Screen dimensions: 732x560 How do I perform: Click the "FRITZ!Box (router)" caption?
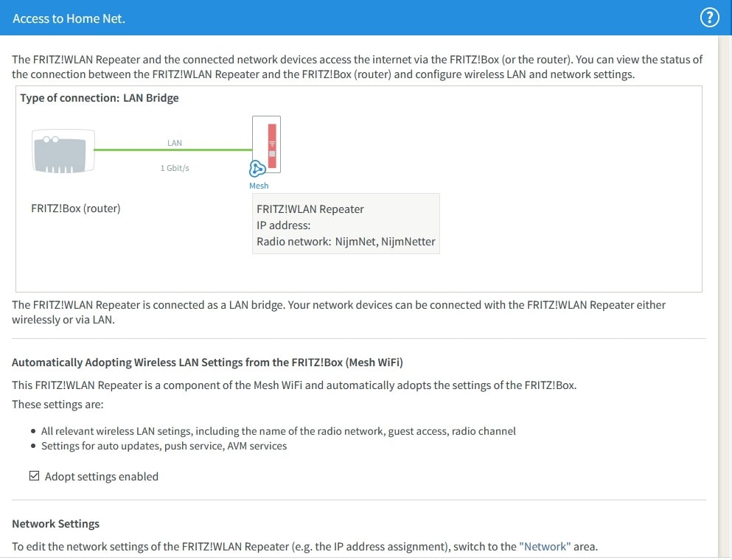click(x=76, y=209)
